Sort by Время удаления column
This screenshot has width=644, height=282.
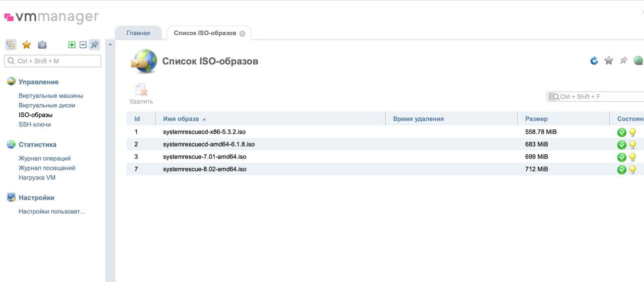pos(451,119)
